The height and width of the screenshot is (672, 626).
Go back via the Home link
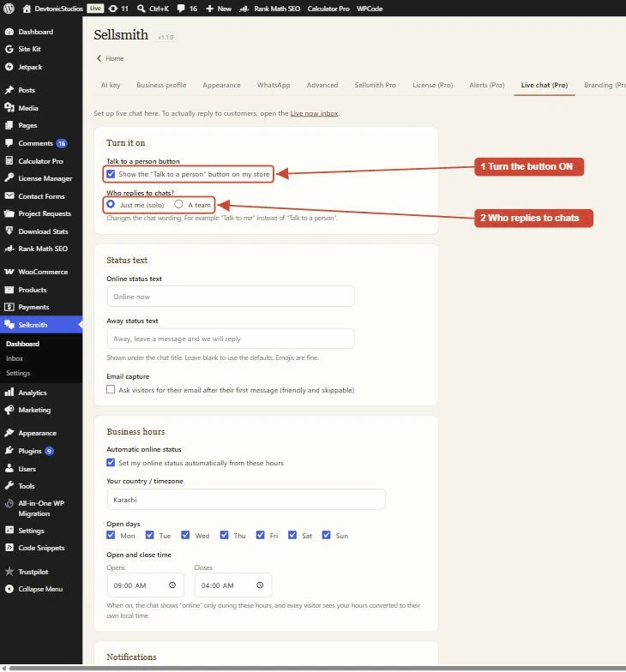point(111,58)
